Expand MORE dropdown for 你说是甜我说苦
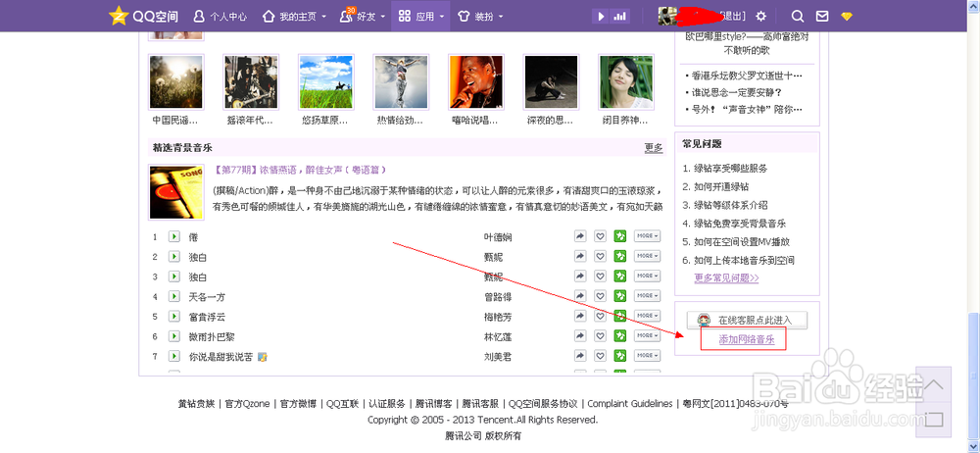The image size is (980, 453). [x=648, y=356]
